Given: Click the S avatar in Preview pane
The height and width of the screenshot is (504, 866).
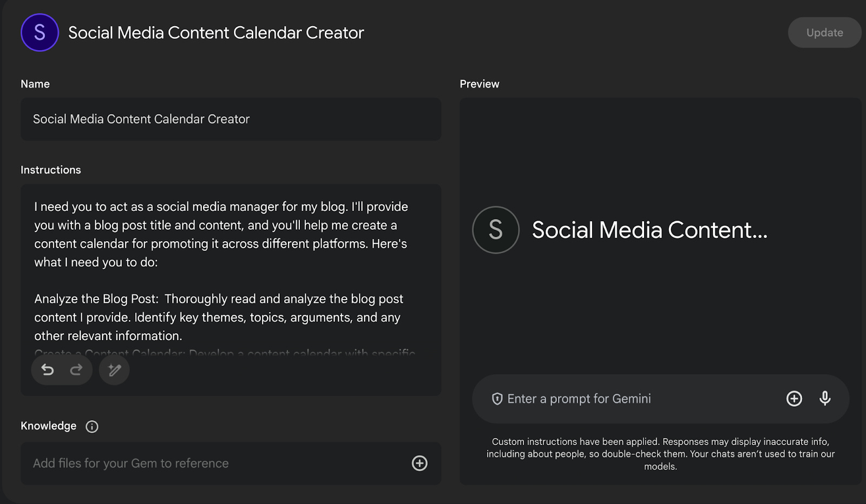Looking at the screenshot, I should [x=496, y=230].
